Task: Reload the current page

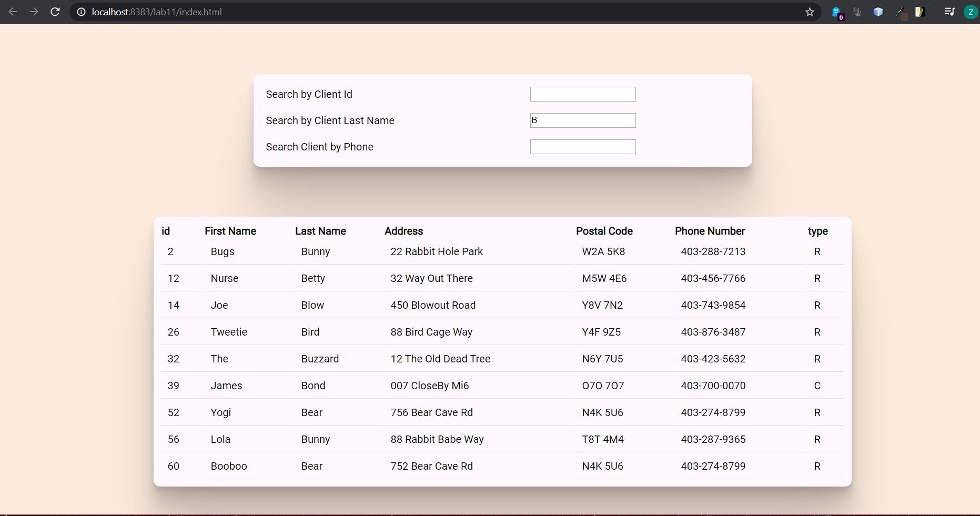Action: pyautogui.click(x=55, y=12)
